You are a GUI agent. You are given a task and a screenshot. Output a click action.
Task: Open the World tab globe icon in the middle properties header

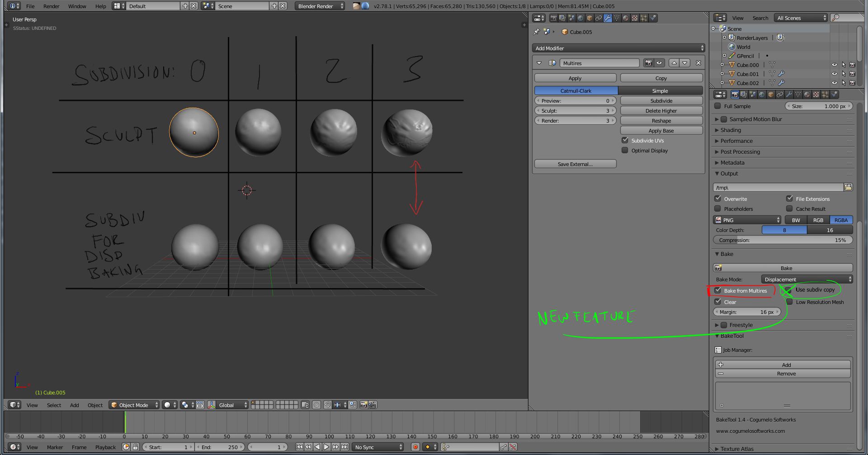coord(580,18)
